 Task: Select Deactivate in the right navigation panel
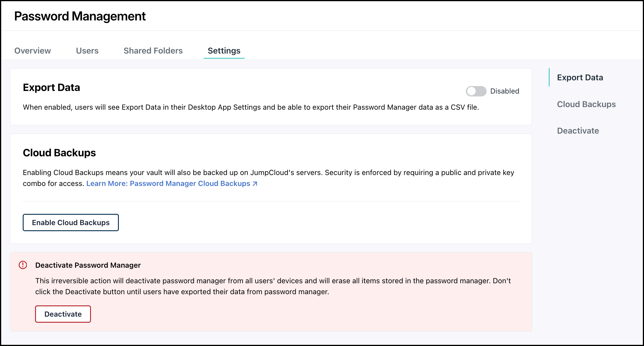[578, 131]
